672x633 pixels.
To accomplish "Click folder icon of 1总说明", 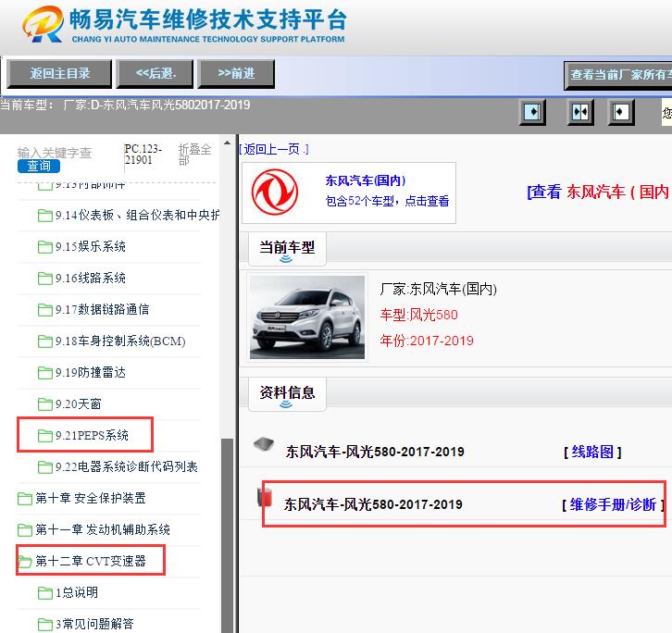I will point(45,592).
